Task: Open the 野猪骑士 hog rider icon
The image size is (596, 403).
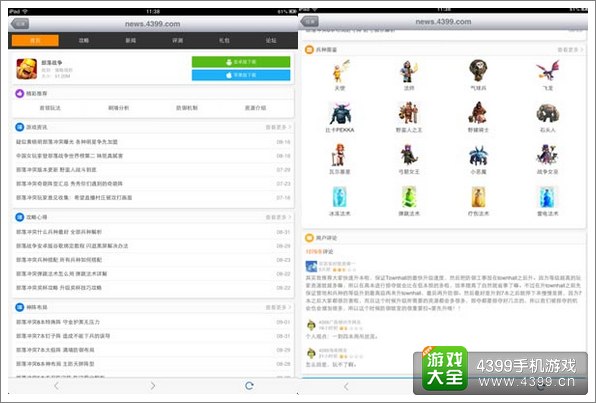Action: tap(478, 113)
